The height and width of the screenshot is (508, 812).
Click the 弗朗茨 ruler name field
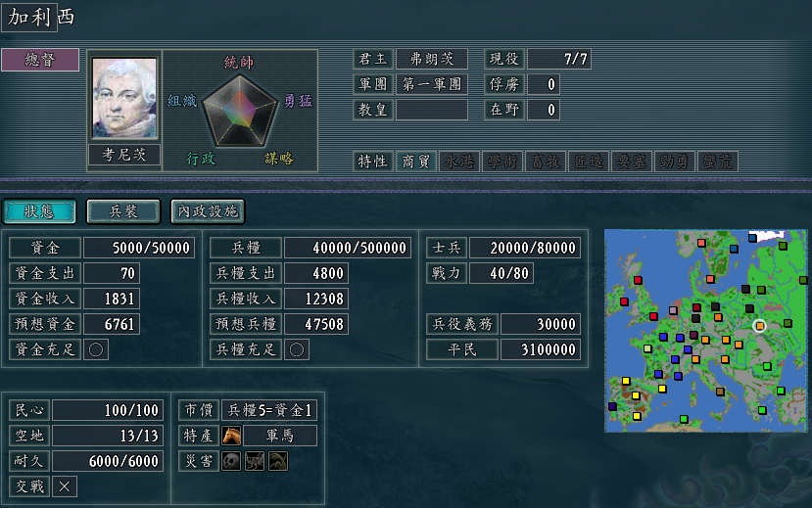432,59
